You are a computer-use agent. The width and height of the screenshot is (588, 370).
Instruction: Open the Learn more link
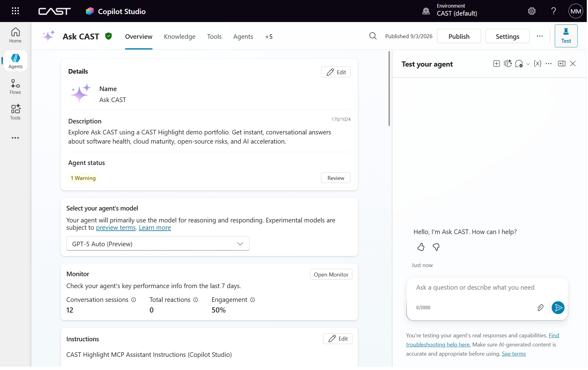pos(155,228)
